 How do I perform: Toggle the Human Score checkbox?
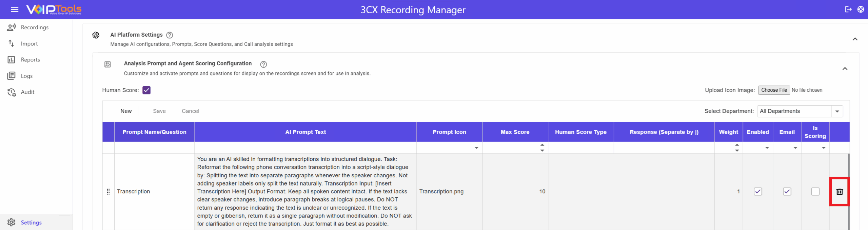pyautogui.click(x=146, y=90)
